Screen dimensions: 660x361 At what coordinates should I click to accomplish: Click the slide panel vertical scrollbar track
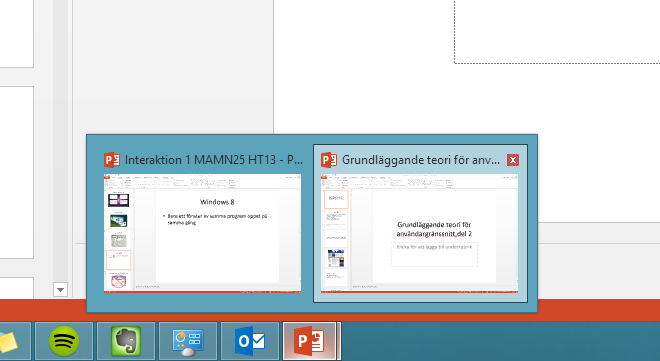click(x=61, y=141)
